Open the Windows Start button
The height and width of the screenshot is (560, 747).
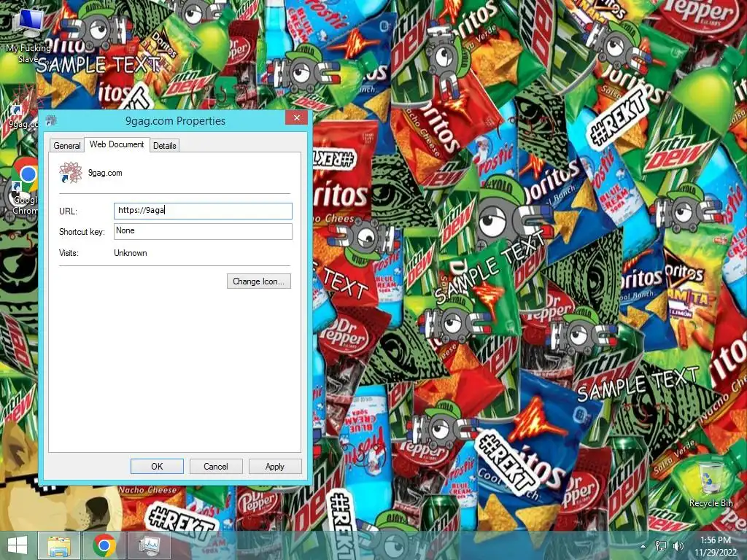pos(18,545)
